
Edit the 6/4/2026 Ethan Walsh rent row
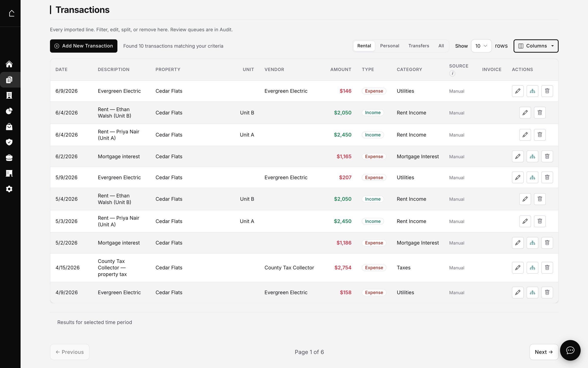pos(525,113)
